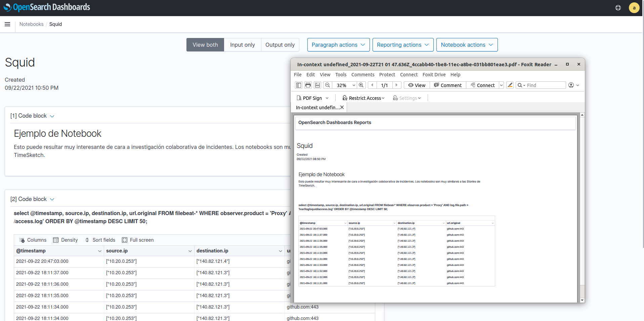Open the Full screen table view

138,240
